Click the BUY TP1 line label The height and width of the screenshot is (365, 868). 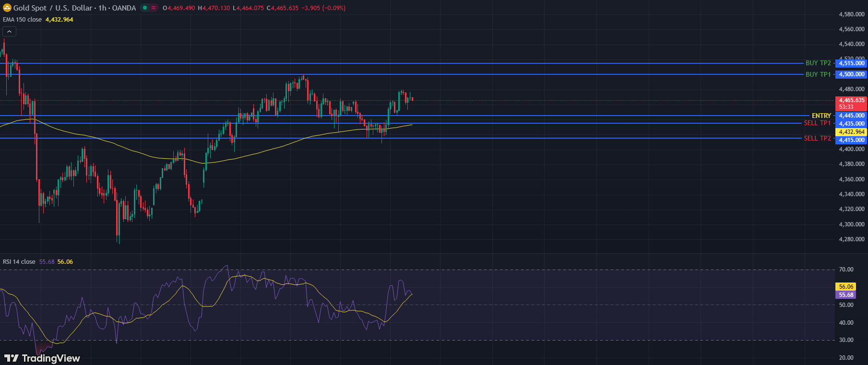click(818, 74)
